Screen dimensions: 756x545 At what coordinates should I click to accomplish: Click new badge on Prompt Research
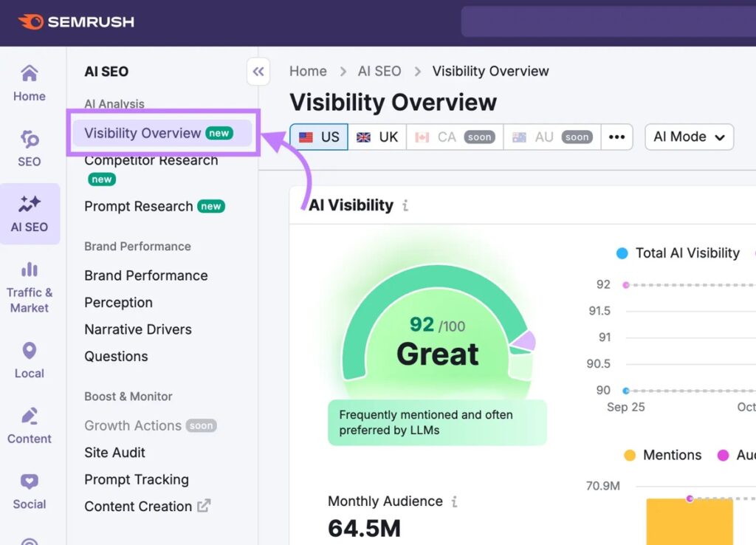[x=211, y=207]
